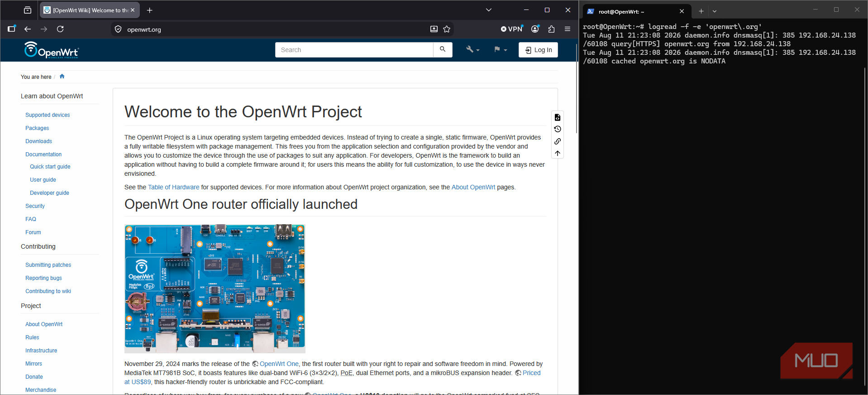Open the Supported devices sidebar link

pos(48,115)
